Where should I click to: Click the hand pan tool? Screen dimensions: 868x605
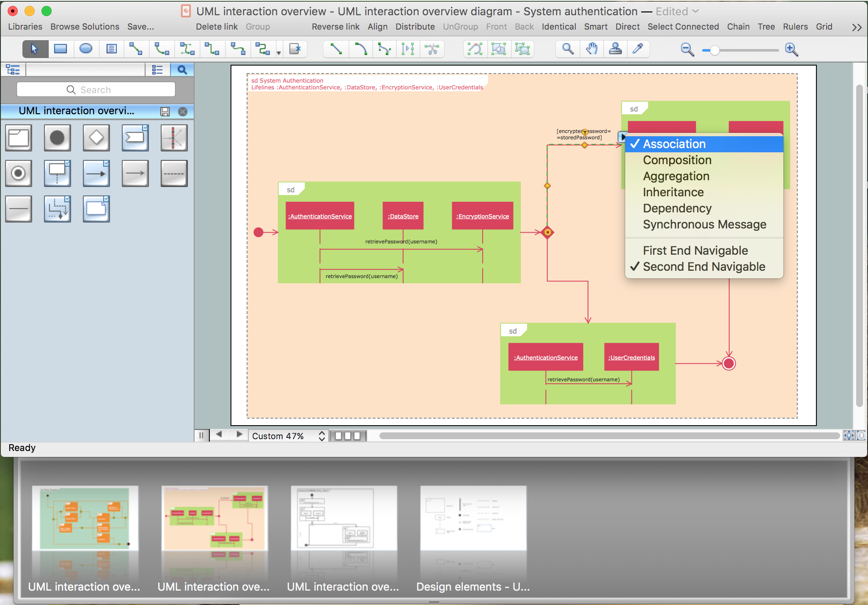pos(592,49)
